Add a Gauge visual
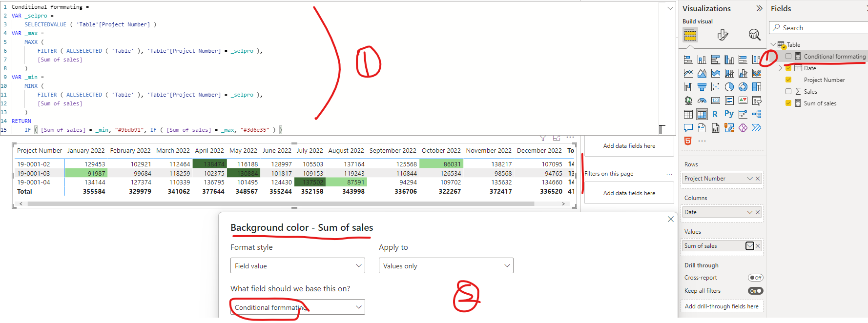Viewport: 868px width, 323px height. pyautogui.click(x=702, y=101)
